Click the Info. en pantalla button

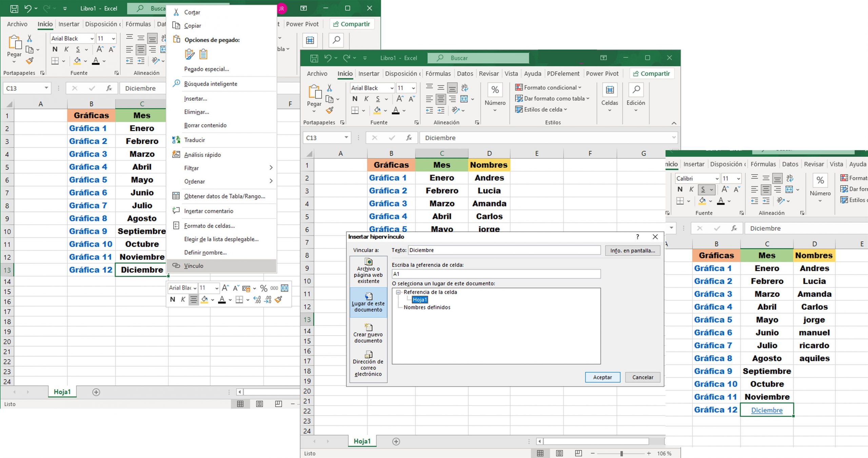tap(632, 250)
